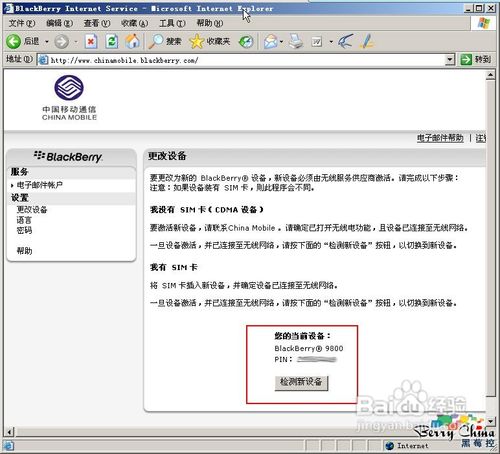This screenshot has width=500, height=454.
Task: Click the IE icon in the title bar
Action: pos(9,8)
